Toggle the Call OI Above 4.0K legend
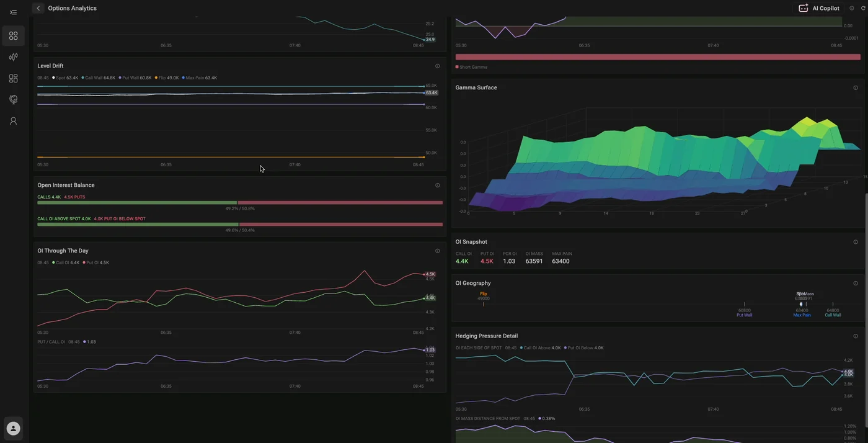 click(541, 348)
